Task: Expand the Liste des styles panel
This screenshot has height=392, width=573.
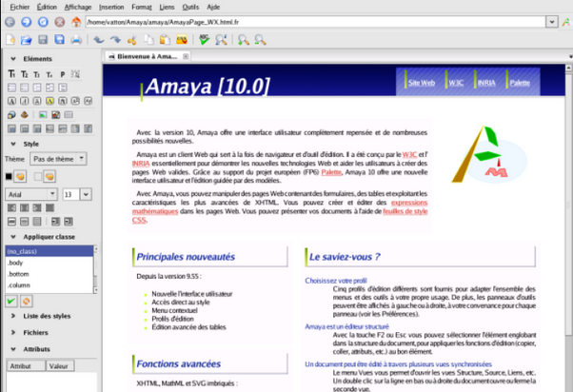Action: pos(13,316)
